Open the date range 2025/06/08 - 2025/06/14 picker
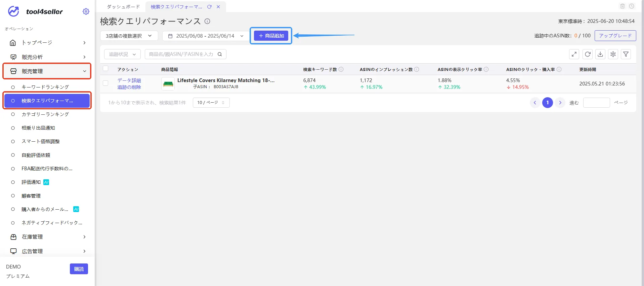The height and width of the screenshot is (286, 644). pos(206,36)
